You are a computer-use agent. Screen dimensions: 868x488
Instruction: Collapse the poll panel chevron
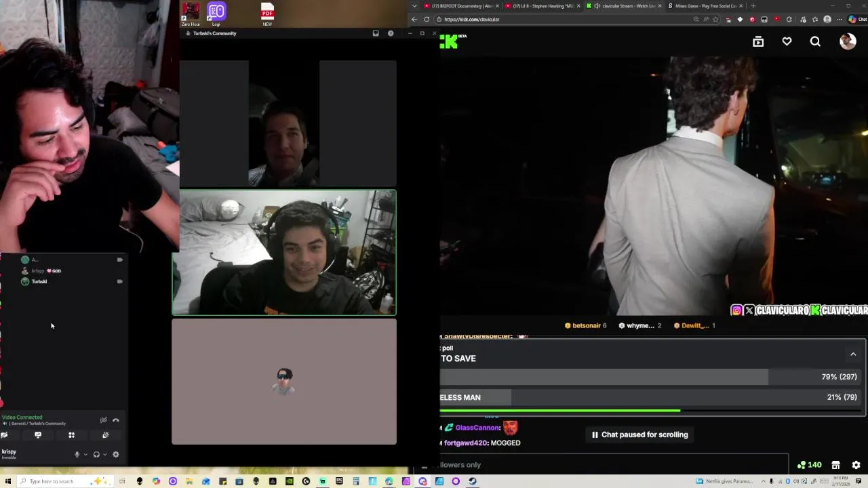[853, 354]
